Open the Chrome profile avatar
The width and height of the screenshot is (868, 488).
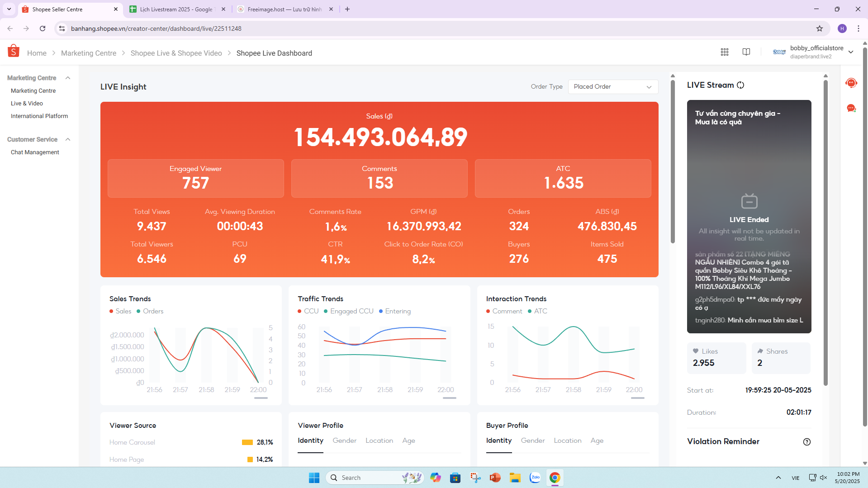pyautogui.click(x=842, y=28)
